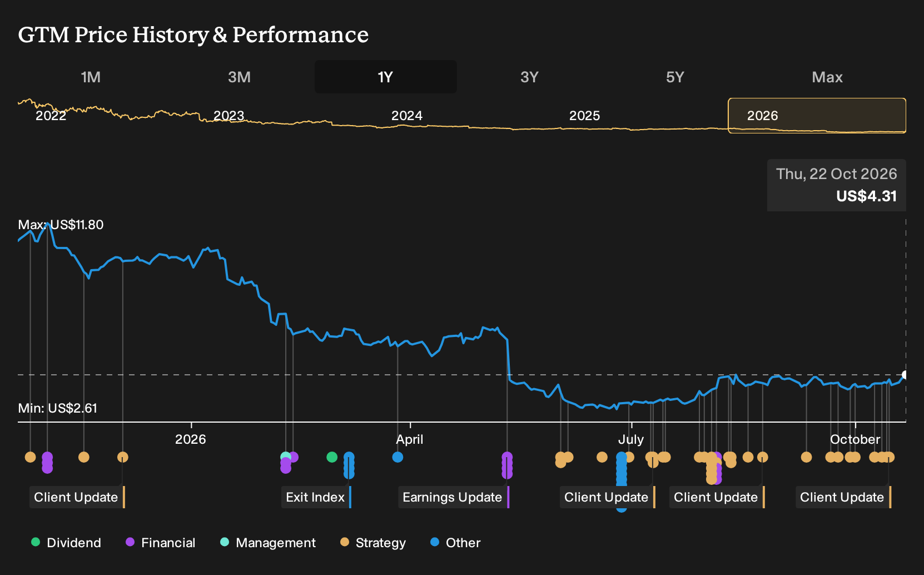Jump to 2023 on the overview timeline
The height and width of the screenshot is (575, 924).
click(228, 116)
